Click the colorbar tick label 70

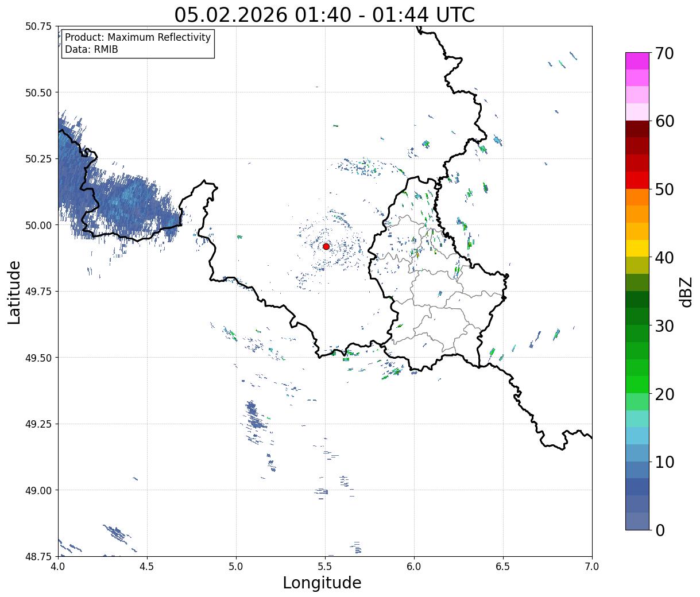click(664, 53)
